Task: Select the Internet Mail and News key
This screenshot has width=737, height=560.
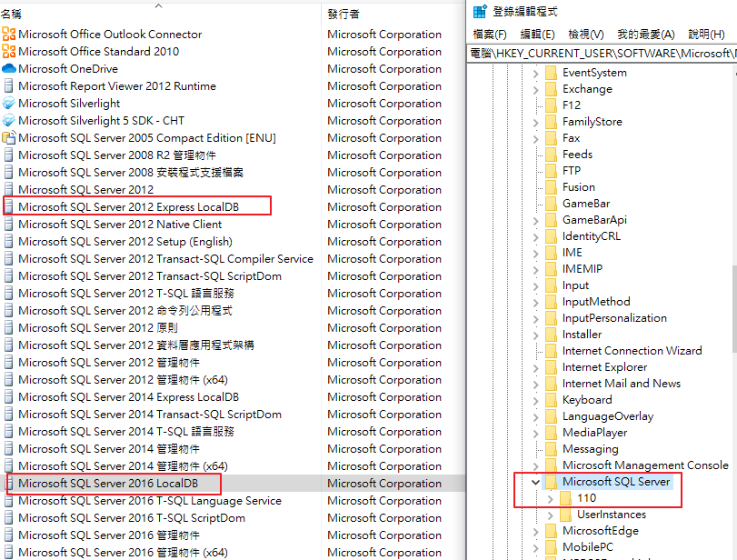Action: [x=622, y=384]
